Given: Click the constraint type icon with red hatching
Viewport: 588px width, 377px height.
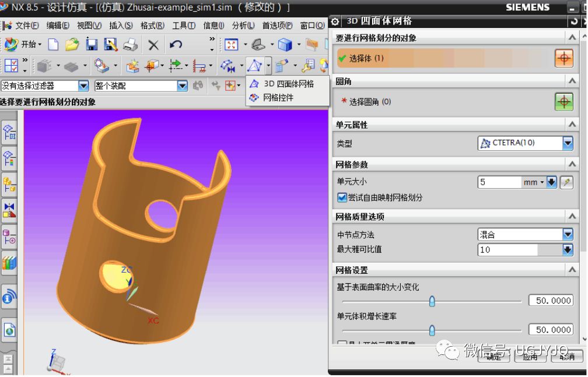Looking at the screenshot, I should click(199, 66).
